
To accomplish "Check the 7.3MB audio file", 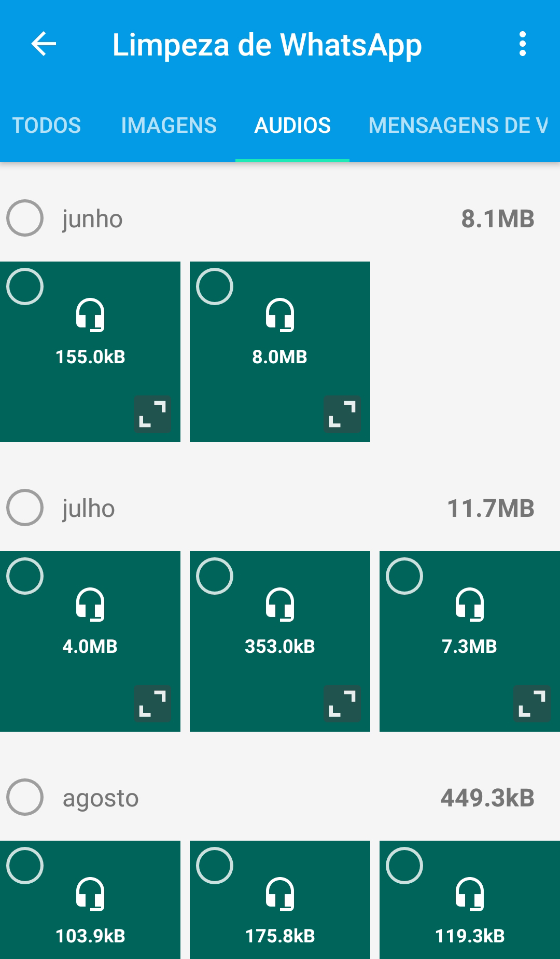I will [404, 576].
